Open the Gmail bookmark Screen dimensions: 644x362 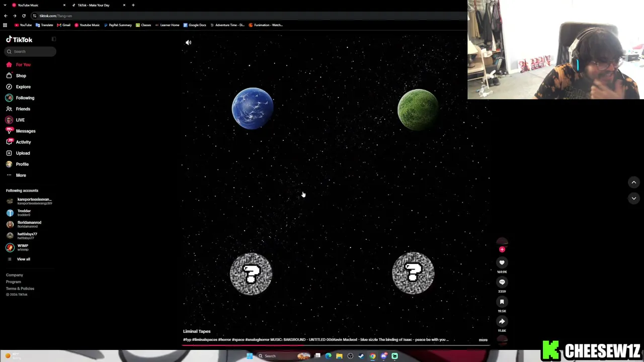click(64, 25)
